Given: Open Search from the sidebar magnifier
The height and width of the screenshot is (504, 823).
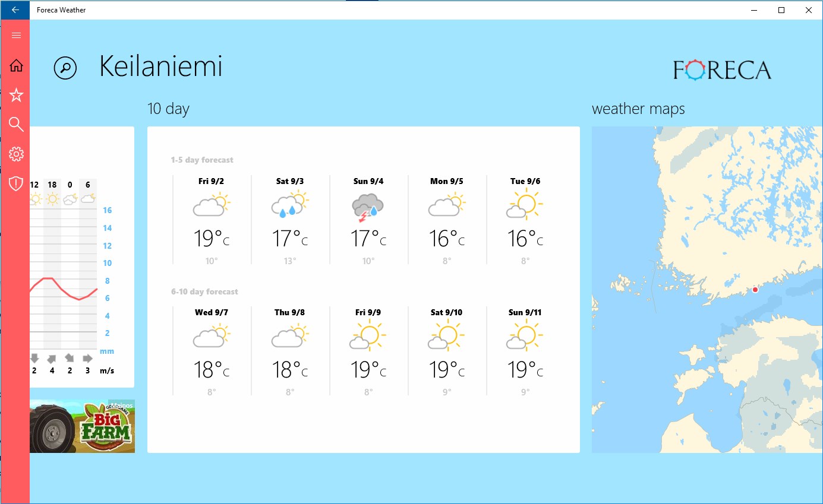Looking at the screenshot, I should 16,124.
